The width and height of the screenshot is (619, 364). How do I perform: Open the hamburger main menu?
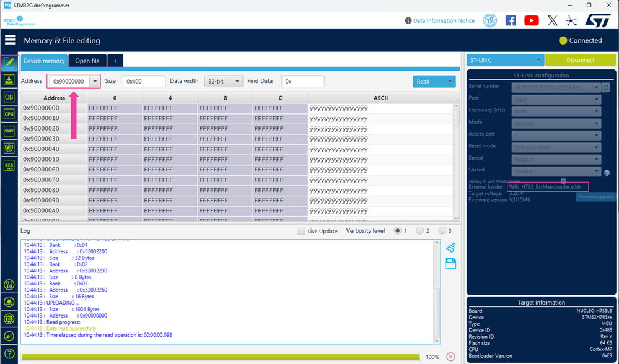[11, 40]
